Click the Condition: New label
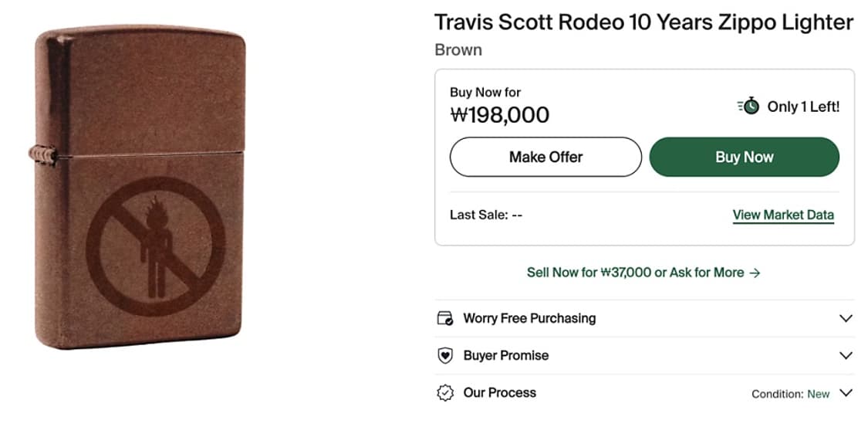This screenshot has height=427, width=868. [x=790, y=394]
